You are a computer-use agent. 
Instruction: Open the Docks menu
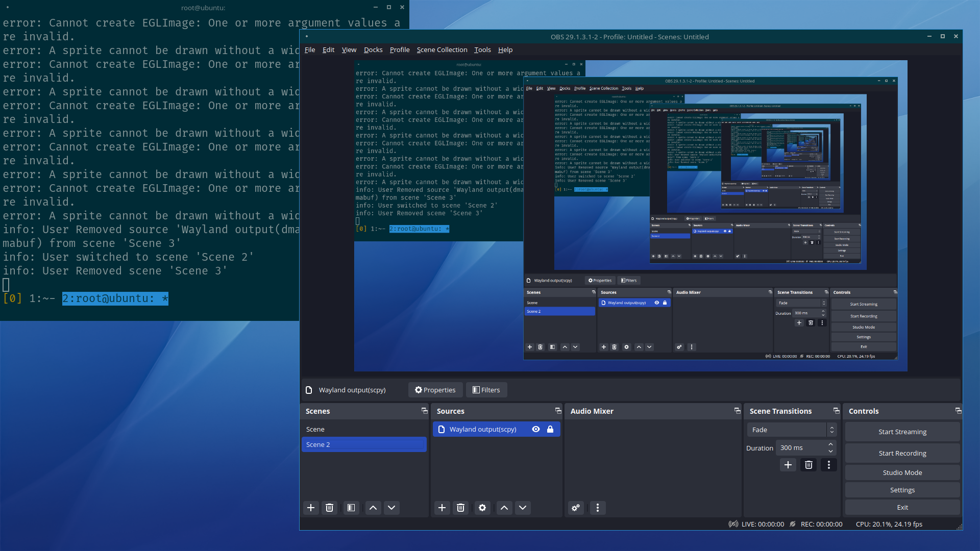tap(373, 49)
